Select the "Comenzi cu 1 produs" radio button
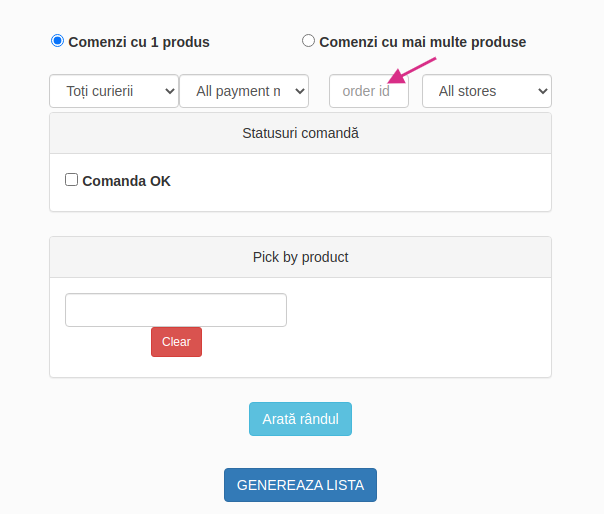The image size is (604, 531). click(x=57, y=40)
